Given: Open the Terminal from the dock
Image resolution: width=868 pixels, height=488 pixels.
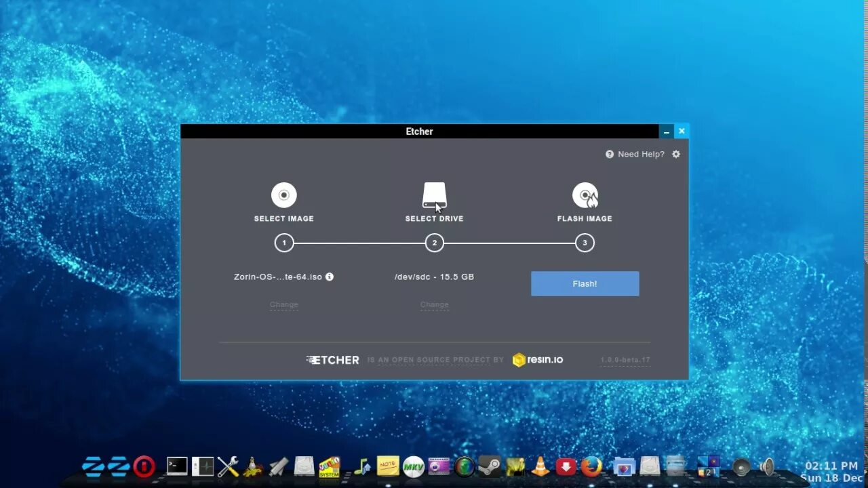Looking at the screenshot, I should coord(177,466).
